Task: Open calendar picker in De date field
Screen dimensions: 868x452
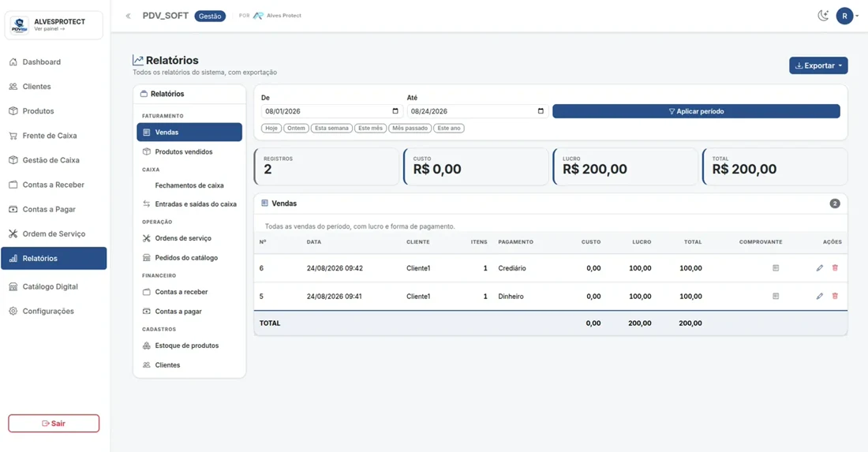Action: pos(395,111)
